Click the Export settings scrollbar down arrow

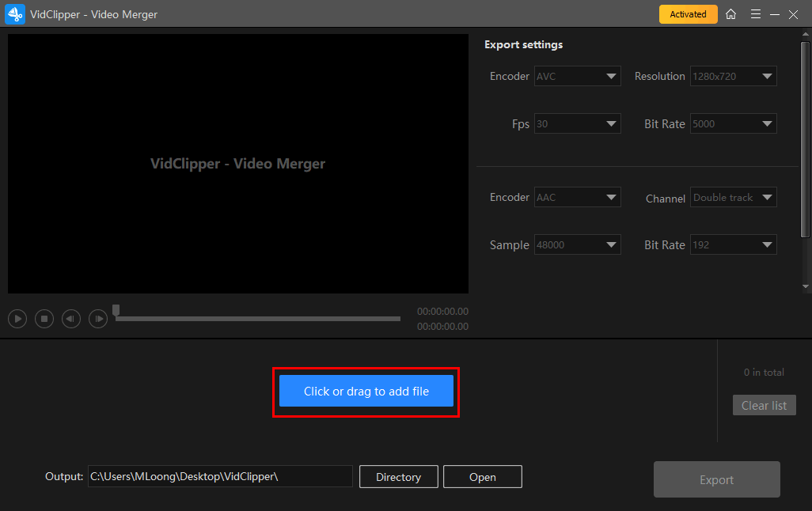click(x=806, y=286)
